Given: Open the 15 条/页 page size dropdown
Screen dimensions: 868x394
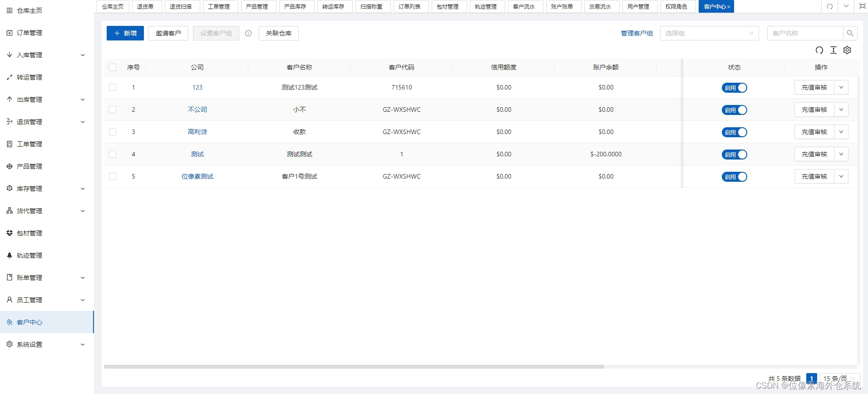Looking at the screenshot, I should pos(840,379).
